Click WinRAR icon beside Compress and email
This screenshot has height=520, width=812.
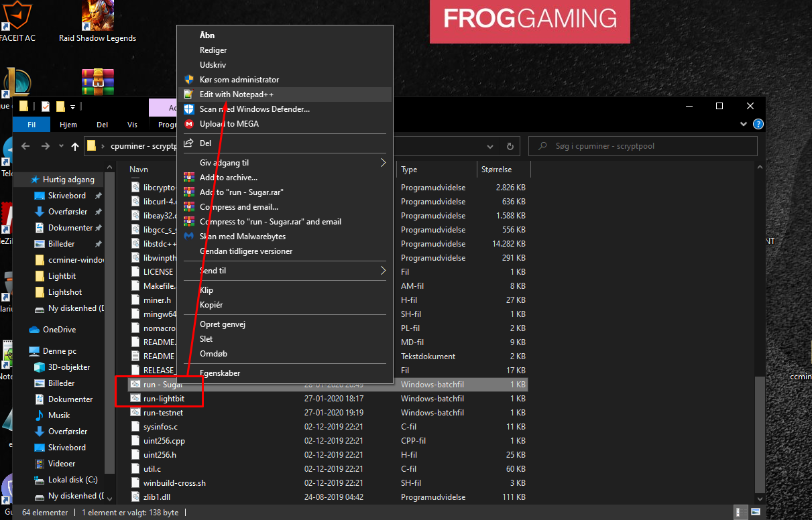[x=188, y=207]
